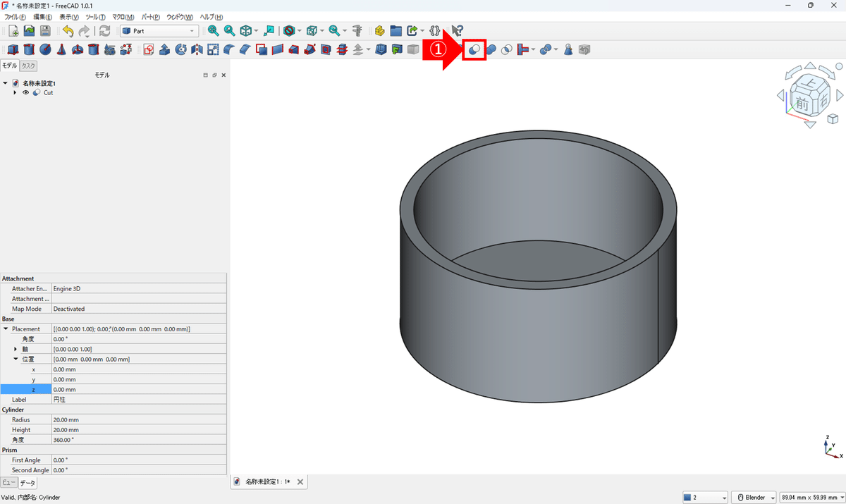The width and height of the screenshot is (846, 504).
Task: Create a sphere primitive
Action: pyautogui.click(x=45, y=49)
